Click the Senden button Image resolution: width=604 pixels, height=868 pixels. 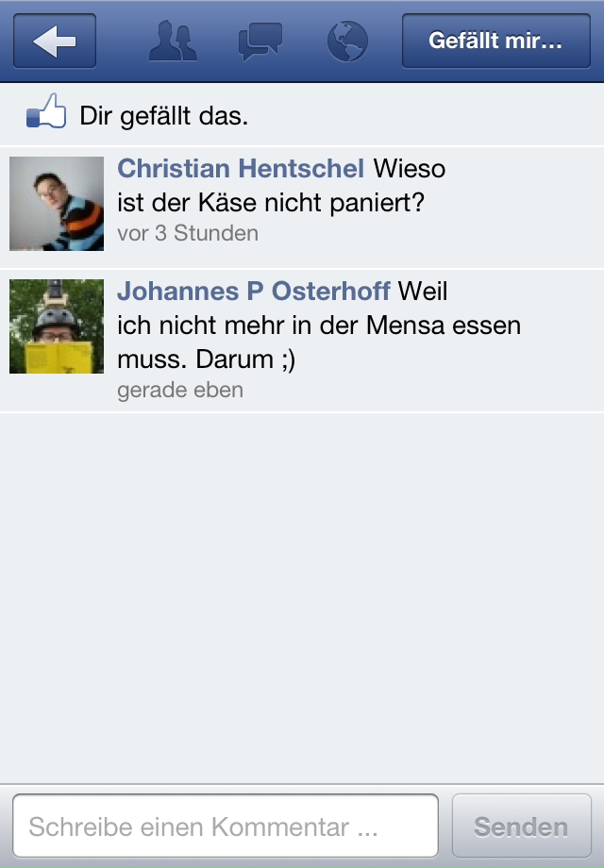tap(522, 826)
